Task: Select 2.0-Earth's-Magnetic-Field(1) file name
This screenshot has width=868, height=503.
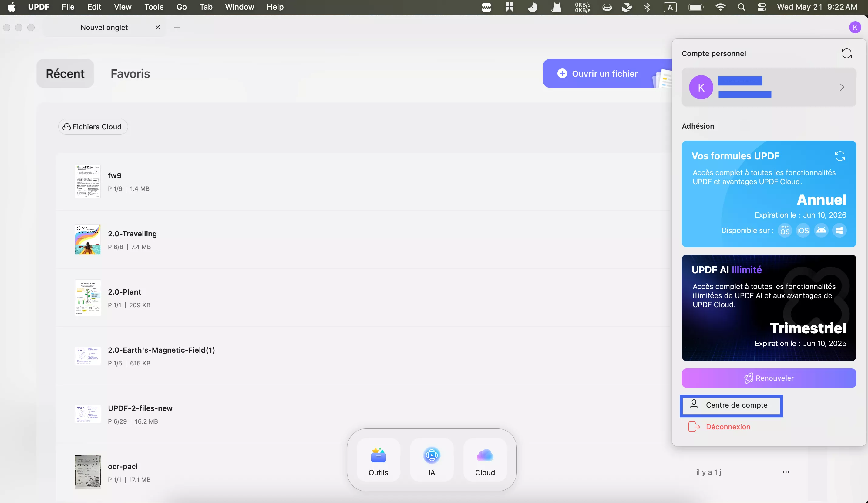Action: (161, 350)
